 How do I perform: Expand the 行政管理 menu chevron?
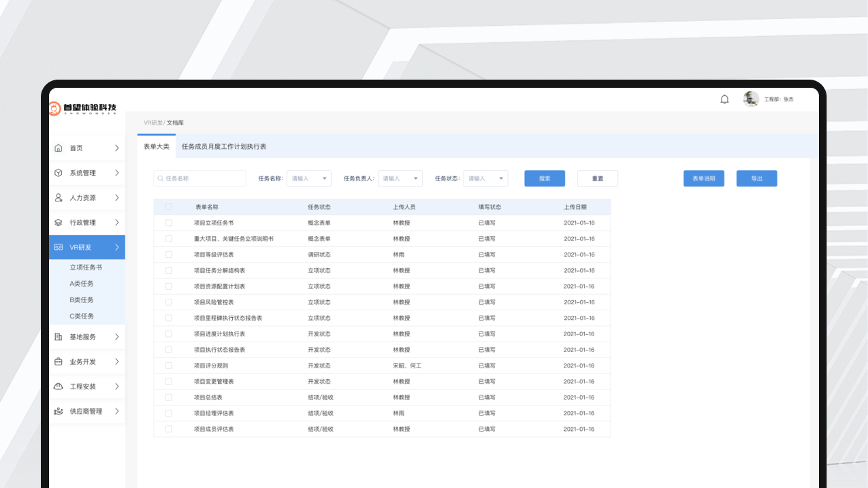tap(117, 223)
